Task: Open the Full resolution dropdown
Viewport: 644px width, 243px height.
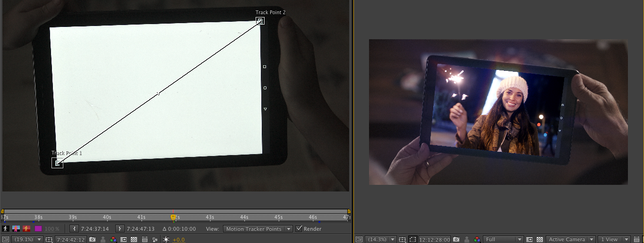Action: (x=503, y=239)
